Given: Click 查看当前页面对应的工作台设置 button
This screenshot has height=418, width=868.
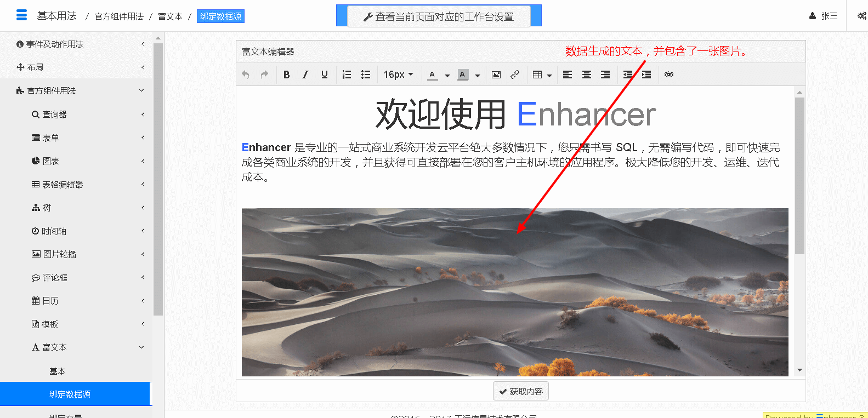Looking at the screenshot, I should (x=439, y=16).
